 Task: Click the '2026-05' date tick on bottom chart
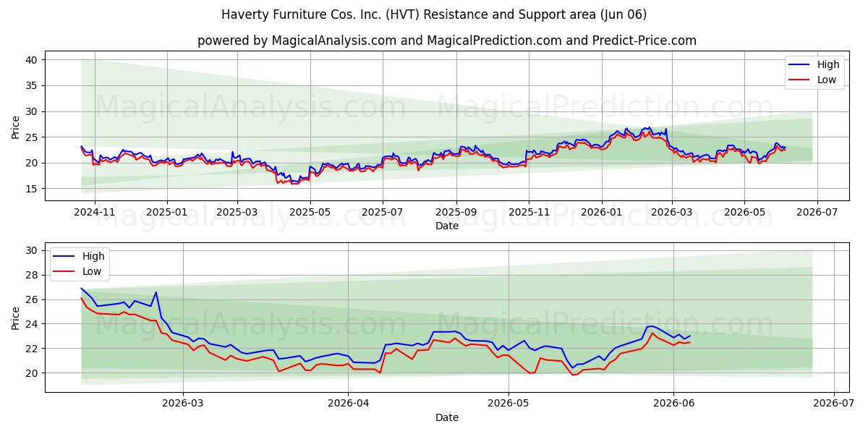[x=508, y=405]
